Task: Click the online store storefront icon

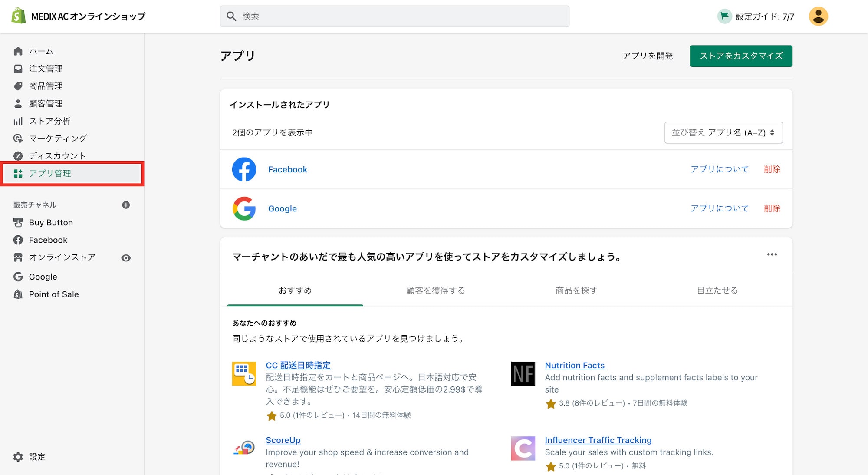Action: pyautogui.click(x=18, y=257)
